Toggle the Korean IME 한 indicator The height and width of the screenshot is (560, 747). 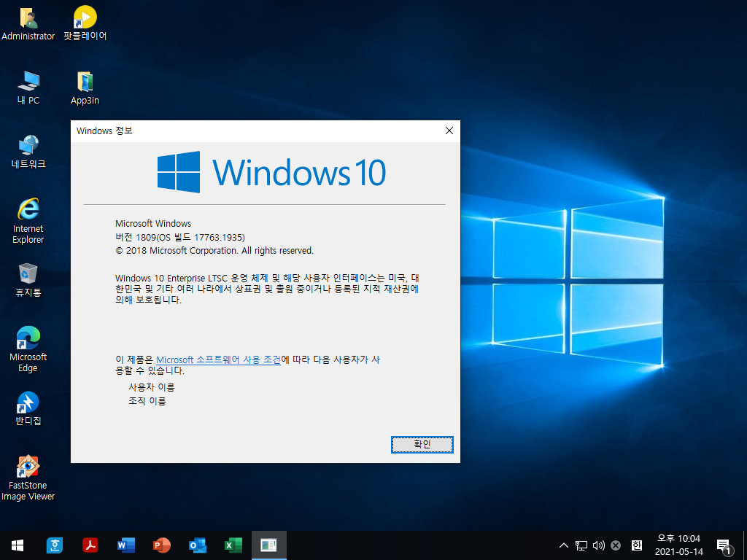(x=636, y=545)
